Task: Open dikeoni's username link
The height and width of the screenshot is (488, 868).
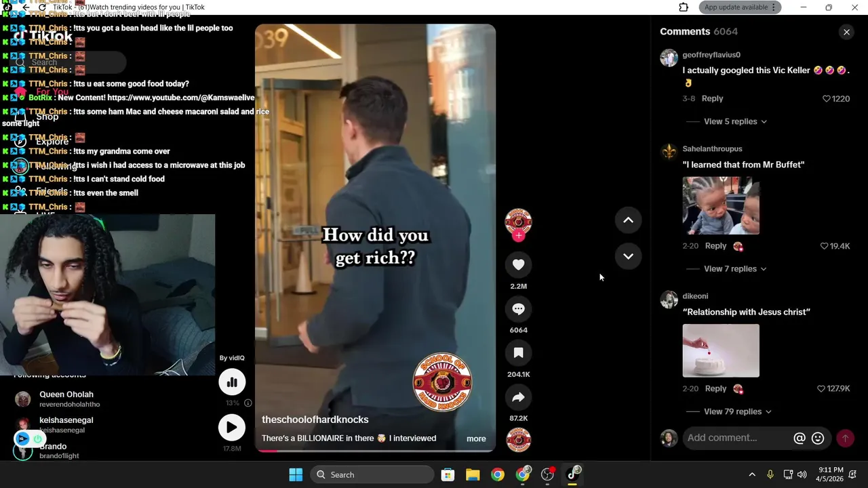Action: (x=695, y=296)
